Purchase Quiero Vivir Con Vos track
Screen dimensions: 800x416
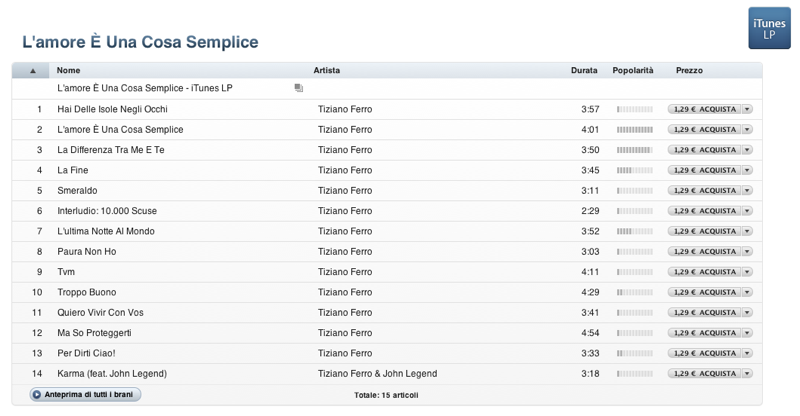point(704,313)
